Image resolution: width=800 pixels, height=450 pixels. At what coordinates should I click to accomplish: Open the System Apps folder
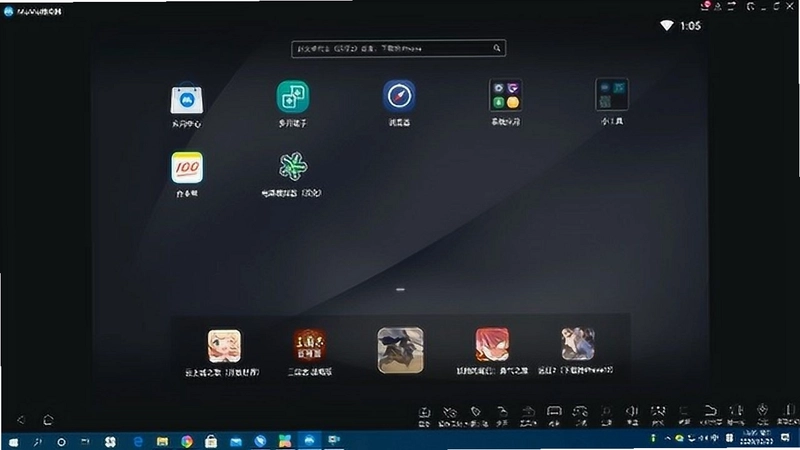(x=505, y=95)
